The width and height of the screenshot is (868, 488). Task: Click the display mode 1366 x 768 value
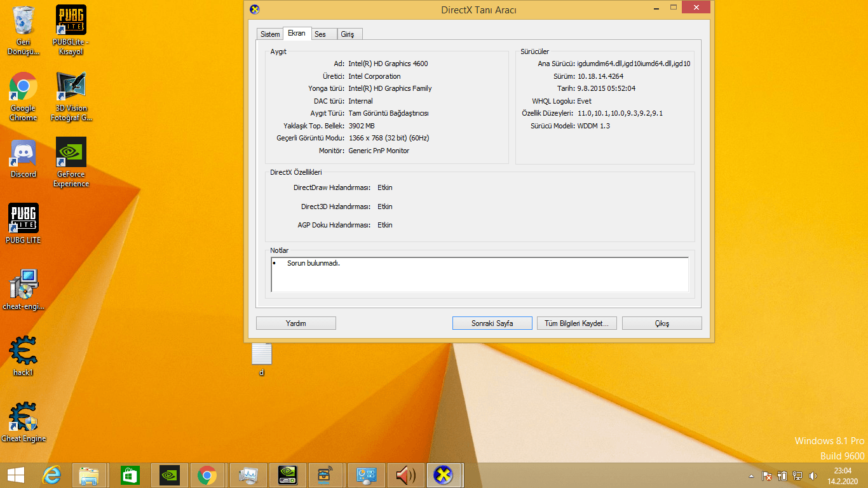[389, 138]
